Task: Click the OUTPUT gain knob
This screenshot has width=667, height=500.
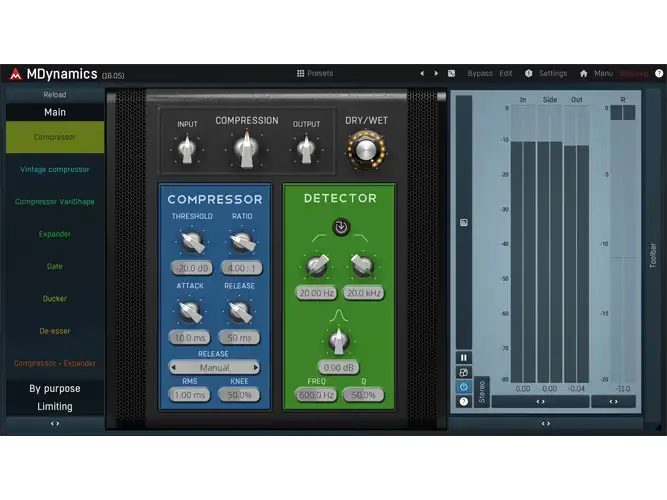Action: [306, 150]
